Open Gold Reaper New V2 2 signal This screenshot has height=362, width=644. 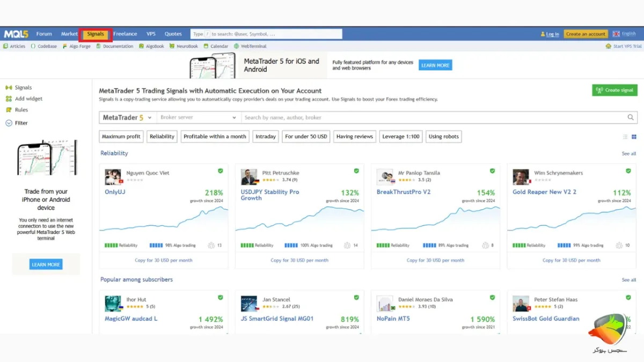pyautogui.click(x=544, y=192)
